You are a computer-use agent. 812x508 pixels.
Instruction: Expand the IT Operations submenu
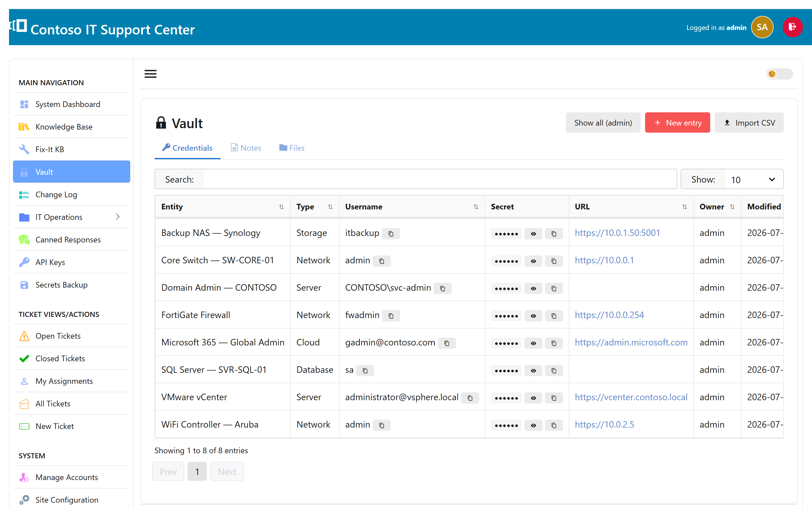(x=71, y=217)
